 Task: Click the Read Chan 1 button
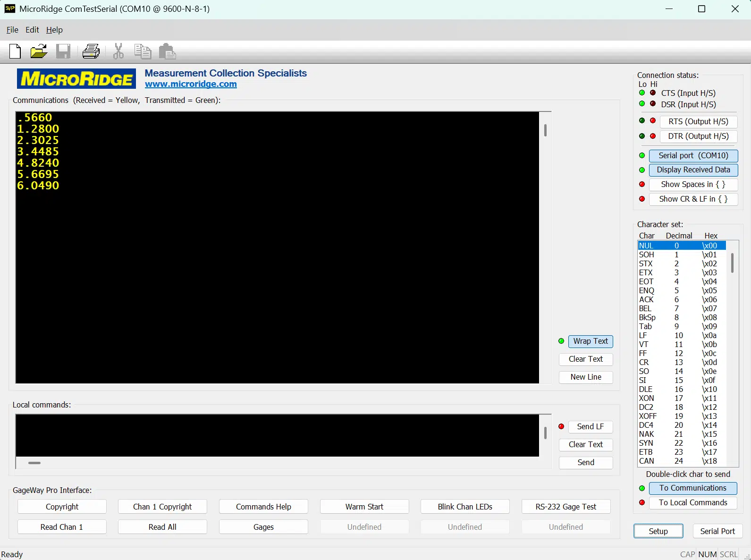click(62, 527)
